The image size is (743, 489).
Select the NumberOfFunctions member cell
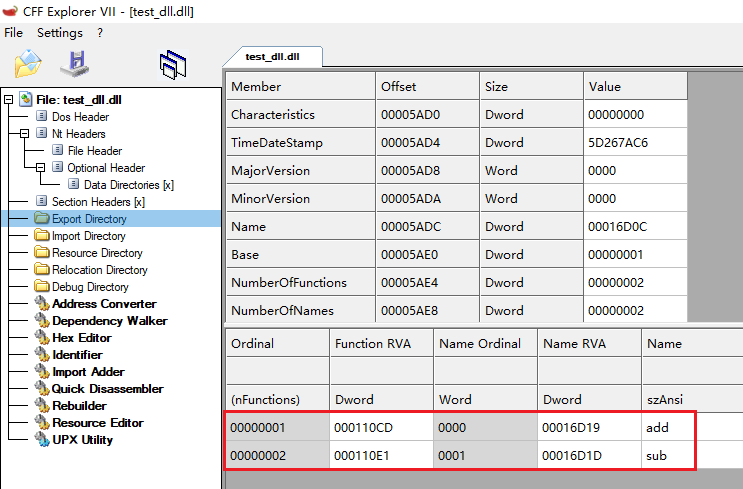tap(301, 282)
